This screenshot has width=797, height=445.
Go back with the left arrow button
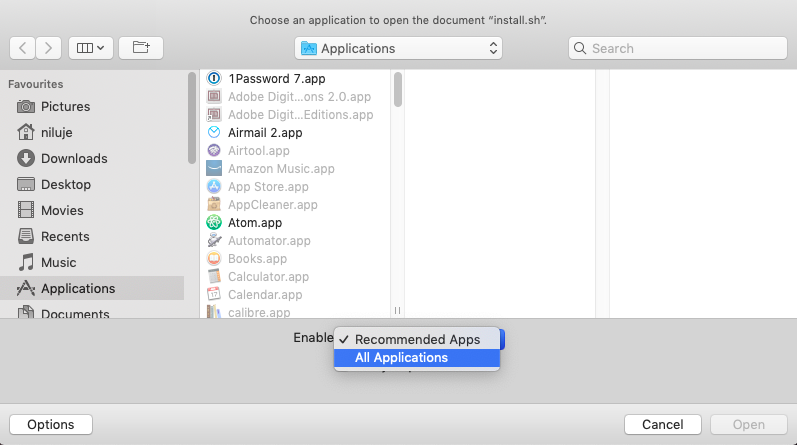(22, 48)
